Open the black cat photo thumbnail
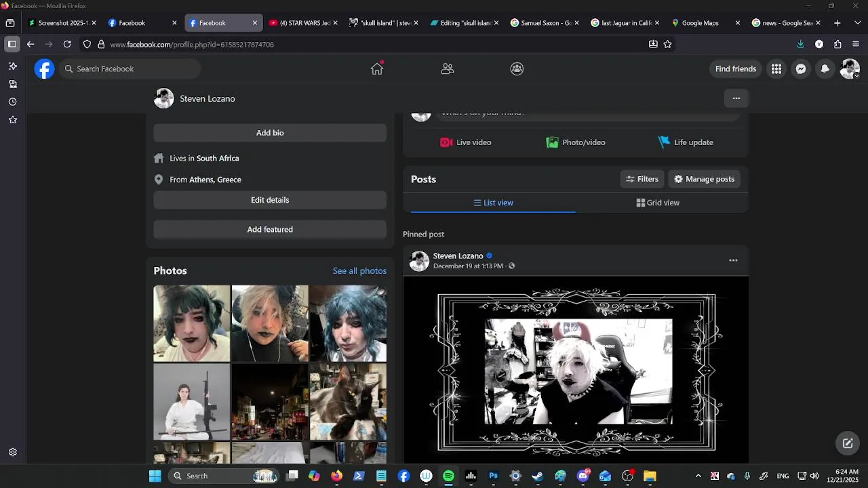The width and height of the screenshot is (868, 488). click(x=349, y=402)
